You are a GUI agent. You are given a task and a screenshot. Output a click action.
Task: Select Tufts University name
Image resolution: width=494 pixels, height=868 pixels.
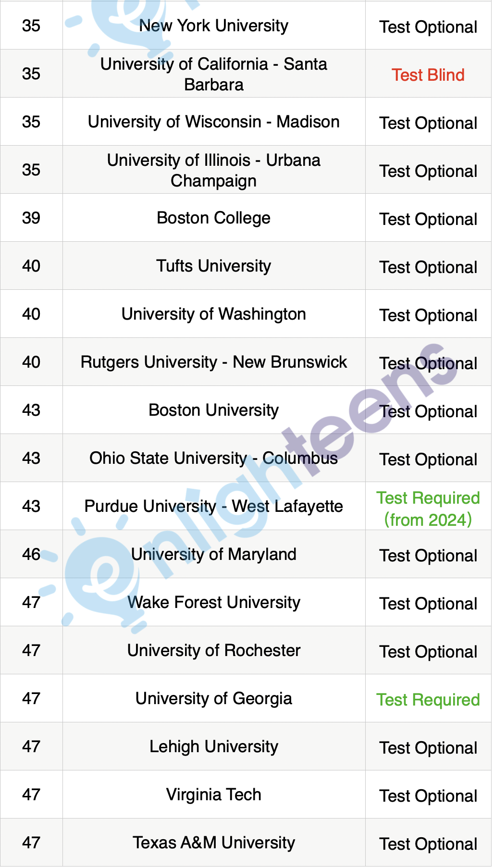(214, 266)
